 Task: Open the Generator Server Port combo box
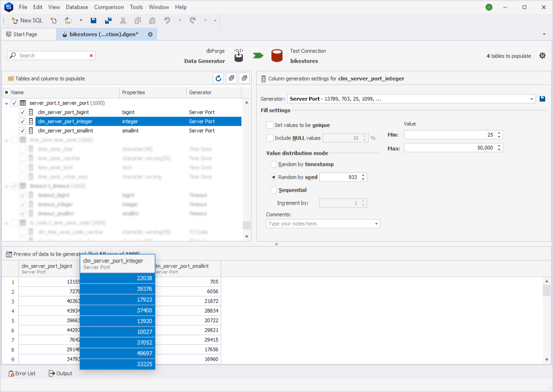tap(411, 99)
